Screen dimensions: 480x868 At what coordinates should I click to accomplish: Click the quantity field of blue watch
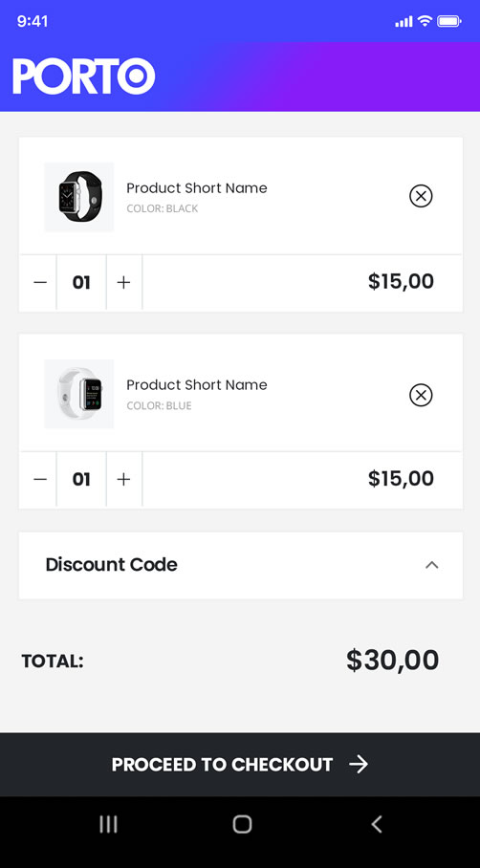[x=81, y=479]
